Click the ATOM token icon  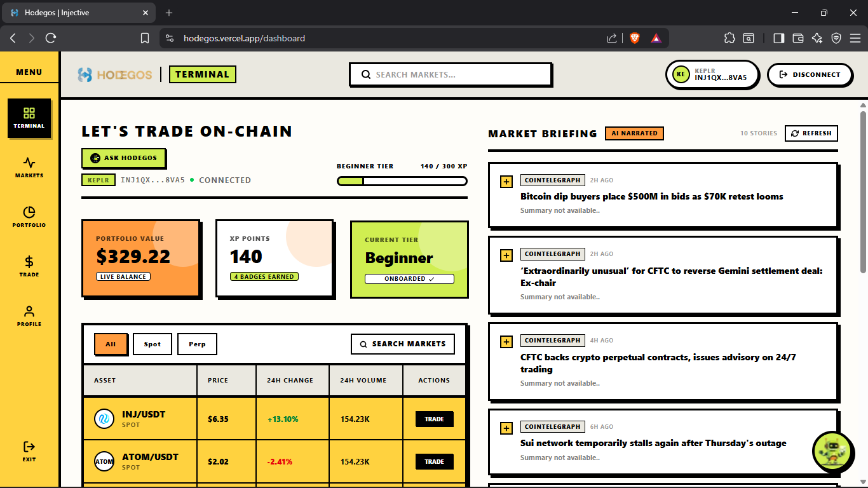click(104, 462)
